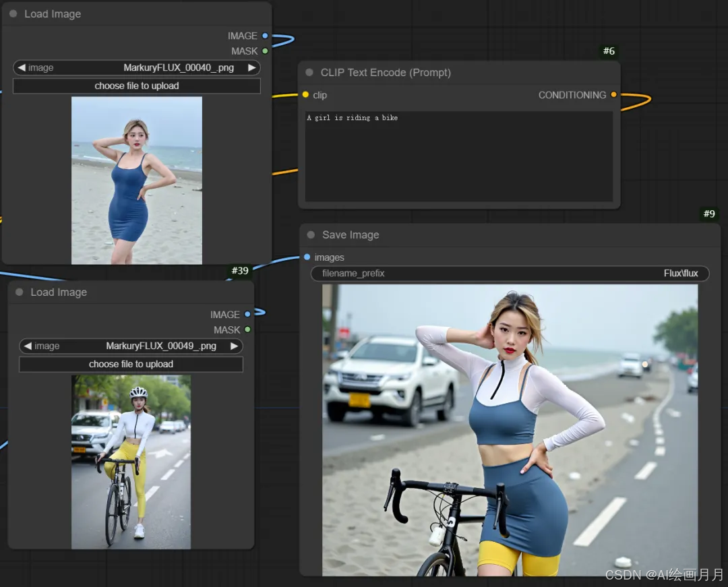728x587 pixels.
Task: Click the IMAGE output port of lower Load Image node
Action: click(x=247, y=314)
